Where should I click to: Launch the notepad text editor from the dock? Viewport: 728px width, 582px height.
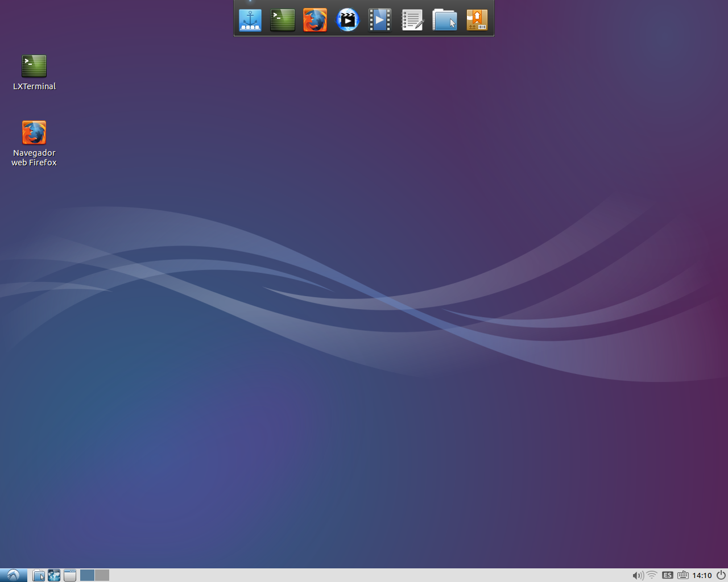[x=412, y=19]
